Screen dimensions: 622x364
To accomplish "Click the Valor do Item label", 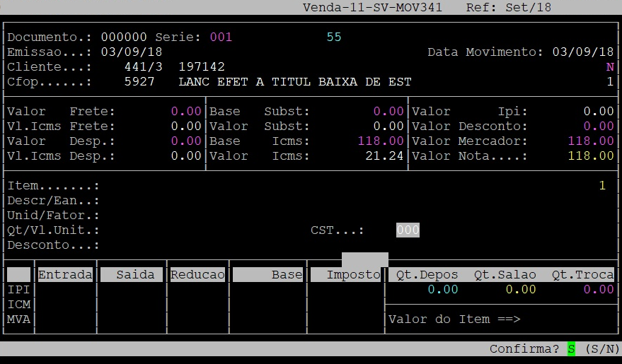I will click(x=454, y=319).
